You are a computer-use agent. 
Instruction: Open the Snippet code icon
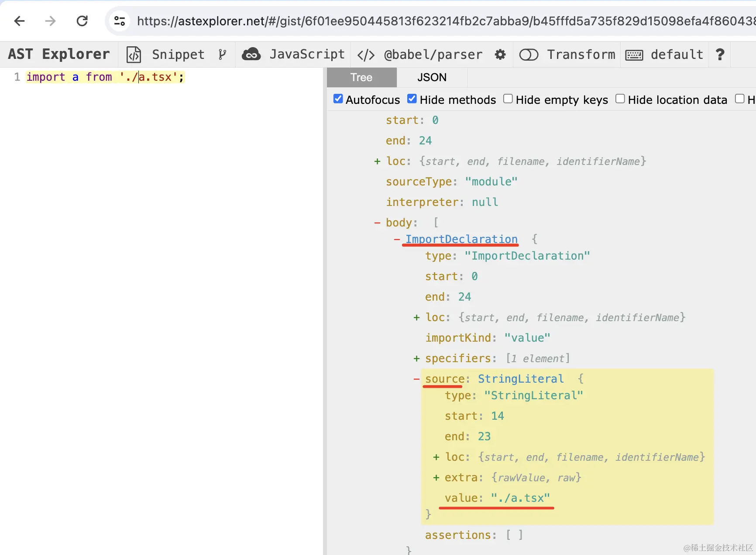[x=134, y=54]
